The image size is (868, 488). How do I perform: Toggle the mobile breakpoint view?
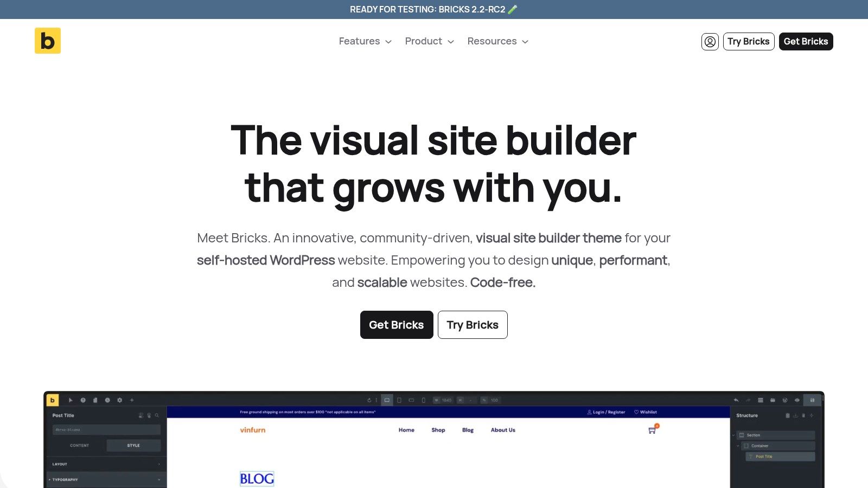tap(424, 400)
